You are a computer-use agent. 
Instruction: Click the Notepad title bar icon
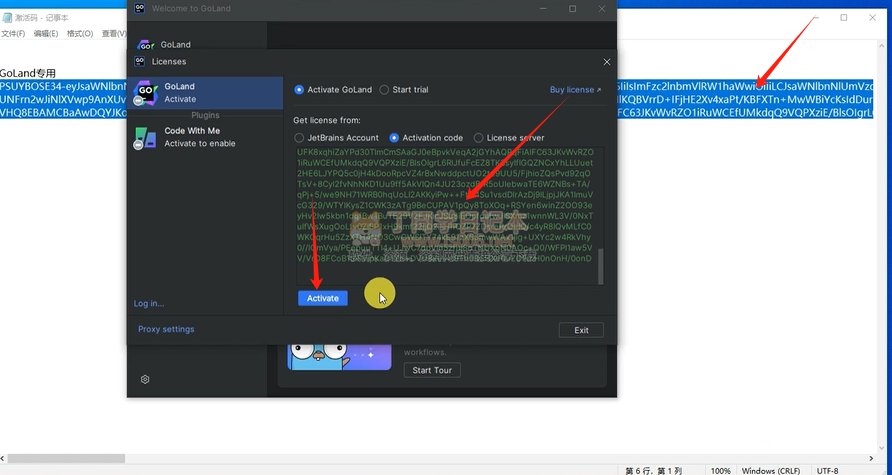(7, 18)
